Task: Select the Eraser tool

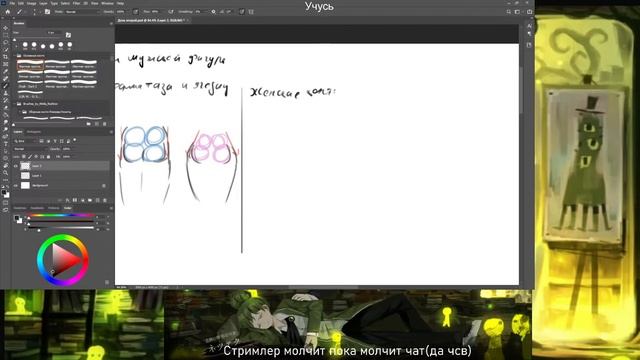Action: tap(6, 108)
